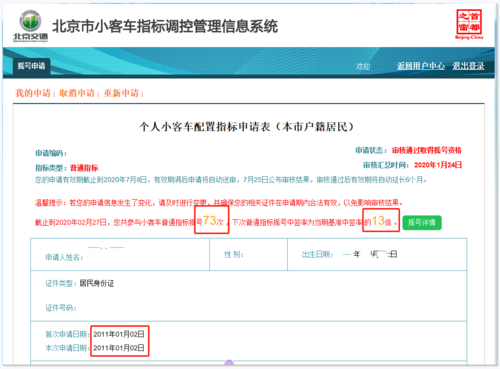Click the 申请有效期截止 notice line
The width and height of the screenshot is (500, 369).
click(231, 180)
